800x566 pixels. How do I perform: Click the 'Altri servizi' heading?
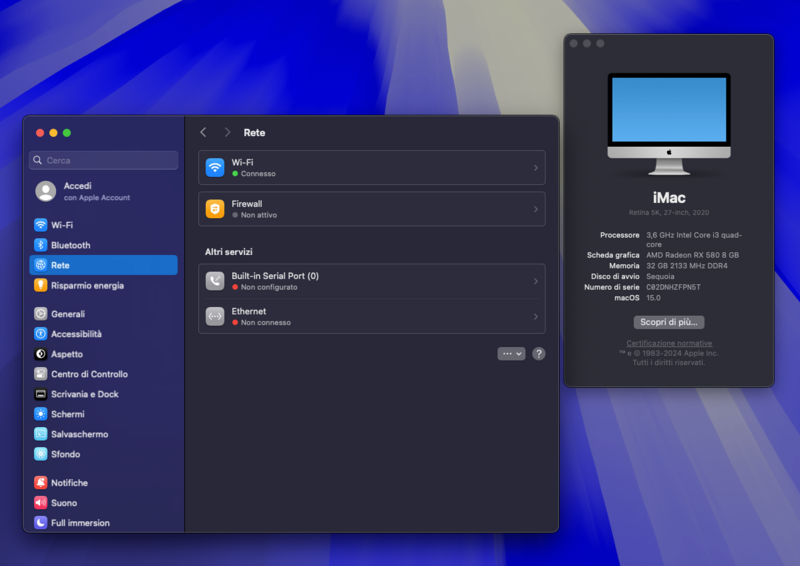tap(229, 252)
